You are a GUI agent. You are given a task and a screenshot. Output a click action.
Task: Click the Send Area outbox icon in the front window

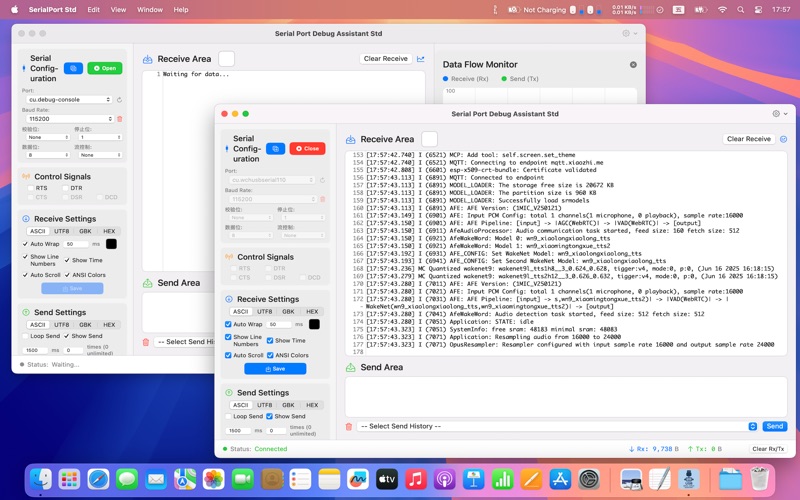point(351,367)
